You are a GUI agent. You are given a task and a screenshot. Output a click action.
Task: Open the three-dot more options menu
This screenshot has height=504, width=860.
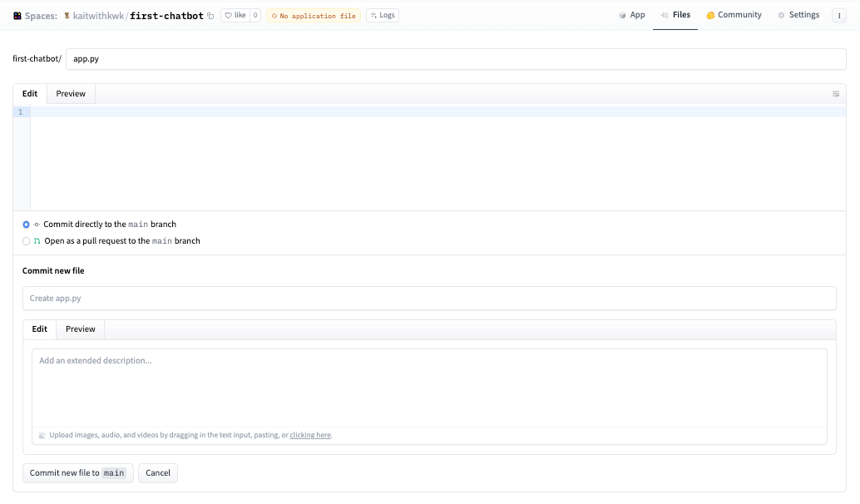[x=839, y=16]
